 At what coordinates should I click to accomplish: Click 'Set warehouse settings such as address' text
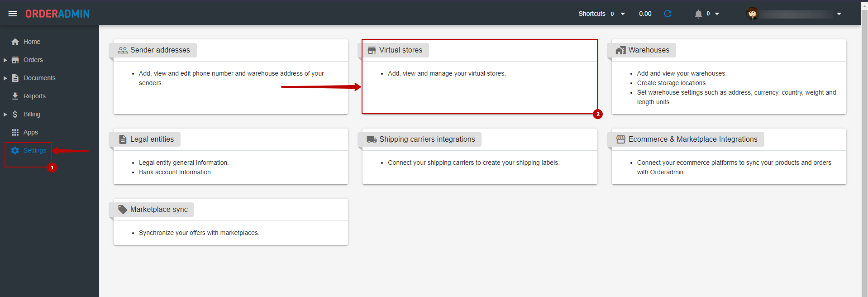click(737, 97)
